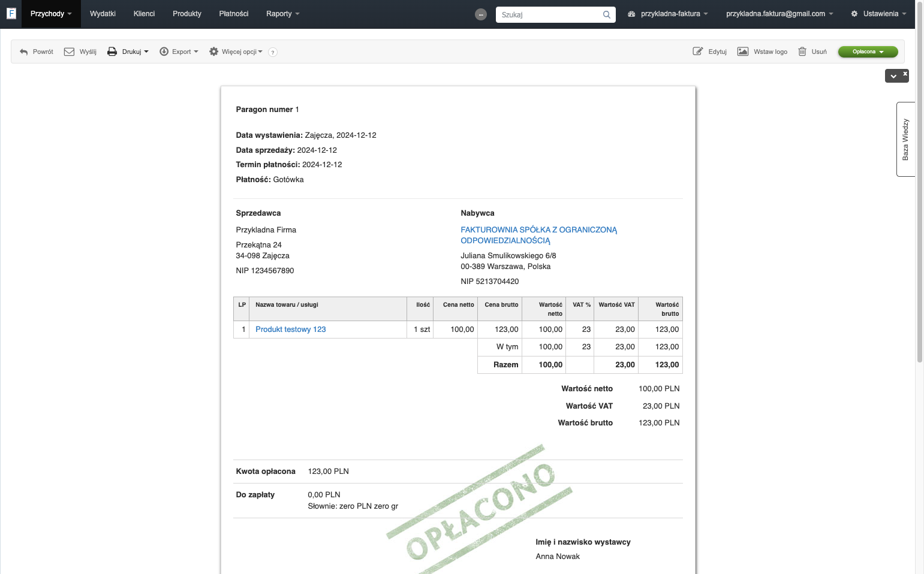The image size is (924, 574).
Task: Open the Produkt testowy 123 link
Action: click(x=291, y=330)
